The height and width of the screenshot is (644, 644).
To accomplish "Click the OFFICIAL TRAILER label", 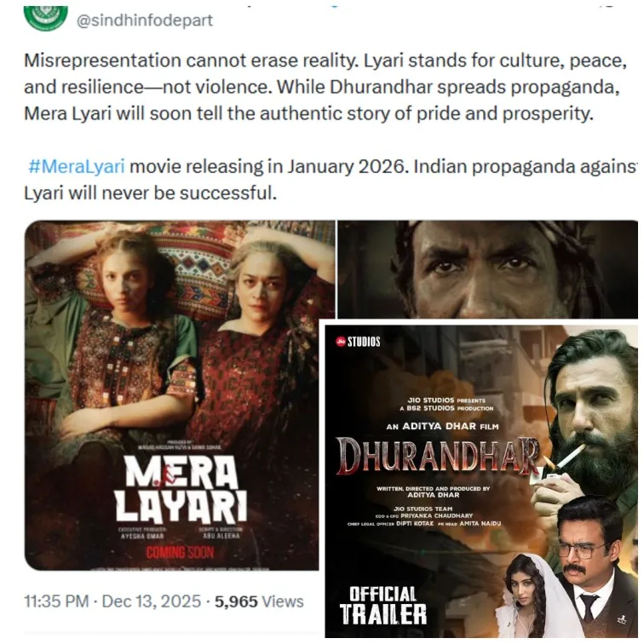I will [383, 605].
